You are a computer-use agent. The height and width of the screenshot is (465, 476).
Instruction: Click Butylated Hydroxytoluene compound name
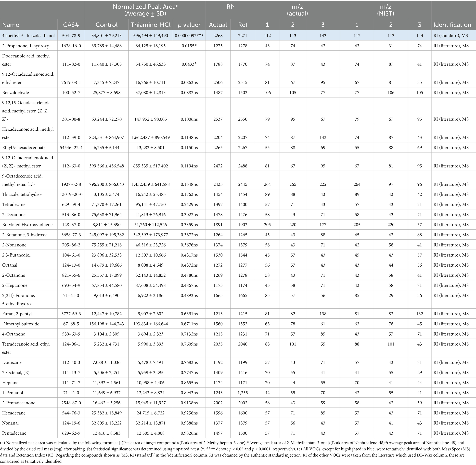(x=27, y=224)
